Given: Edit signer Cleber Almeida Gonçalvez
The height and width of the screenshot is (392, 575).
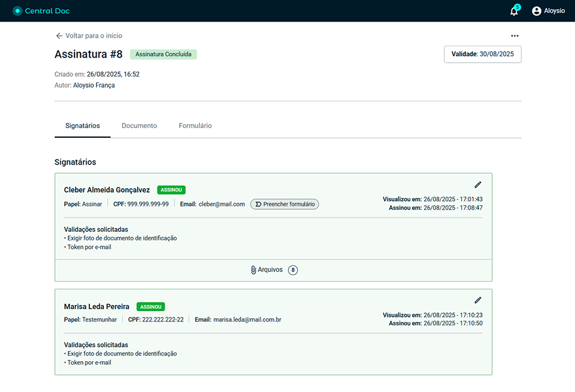Looking at the screenshot, I should click(x=478, y=185).
